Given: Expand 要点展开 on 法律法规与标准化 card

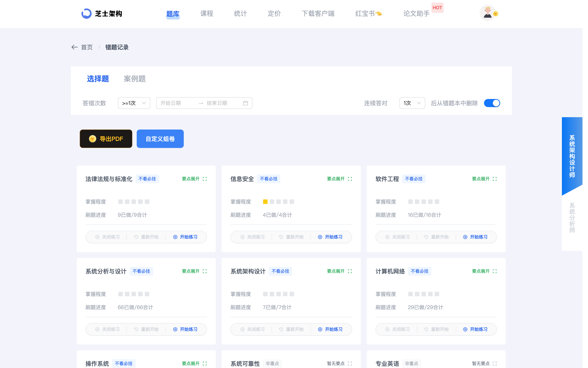Looking at the screenshot, I should click(191, 179).
